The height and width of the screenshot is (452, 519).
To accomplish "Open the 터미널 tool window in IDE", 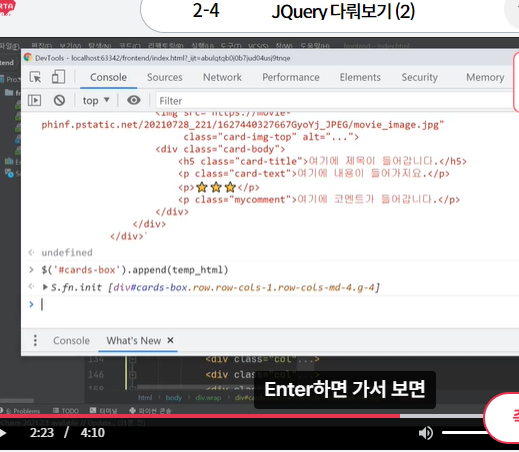I will point(108,411).
